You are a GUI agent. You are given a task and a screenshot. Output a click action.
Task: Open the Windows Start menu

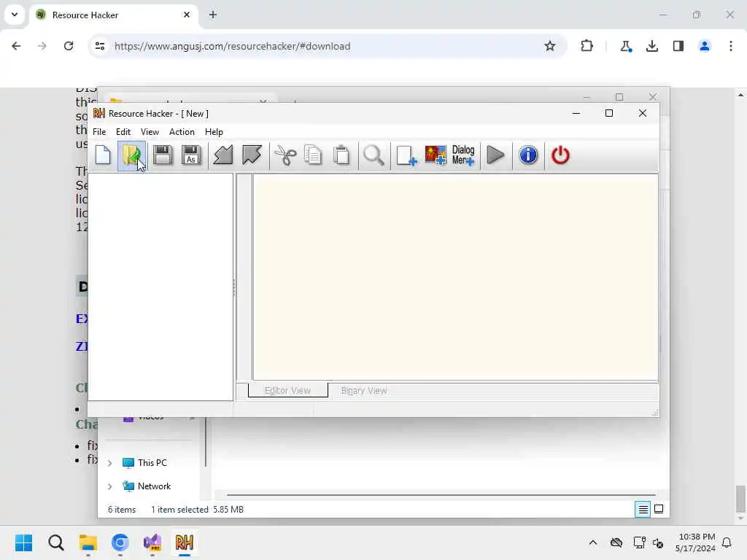point(23,542)
